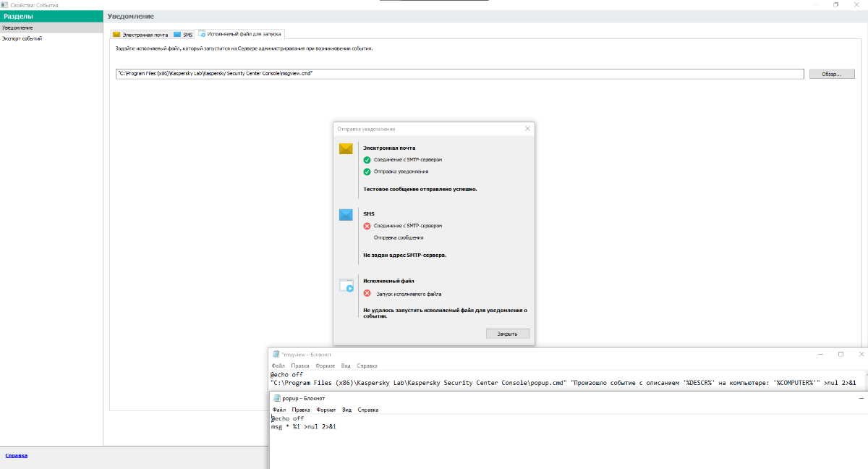Click the Электронная почта heading in dialog
The height and width of the screenshot is (469, 868).
(x=389, y=148)
